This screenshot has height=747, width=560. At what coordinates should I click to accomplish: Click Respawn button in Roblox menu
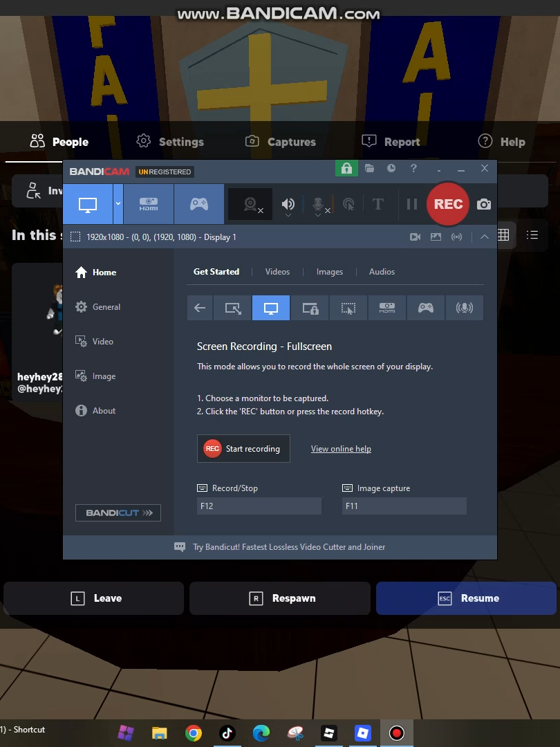click(280, 598)
